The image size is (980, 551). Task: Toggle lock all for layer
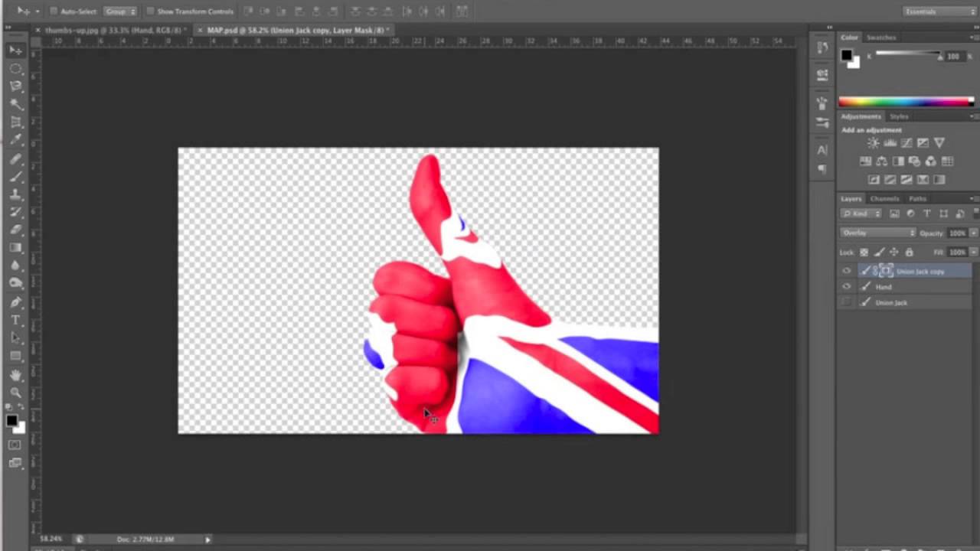click(x=909, y=253)
